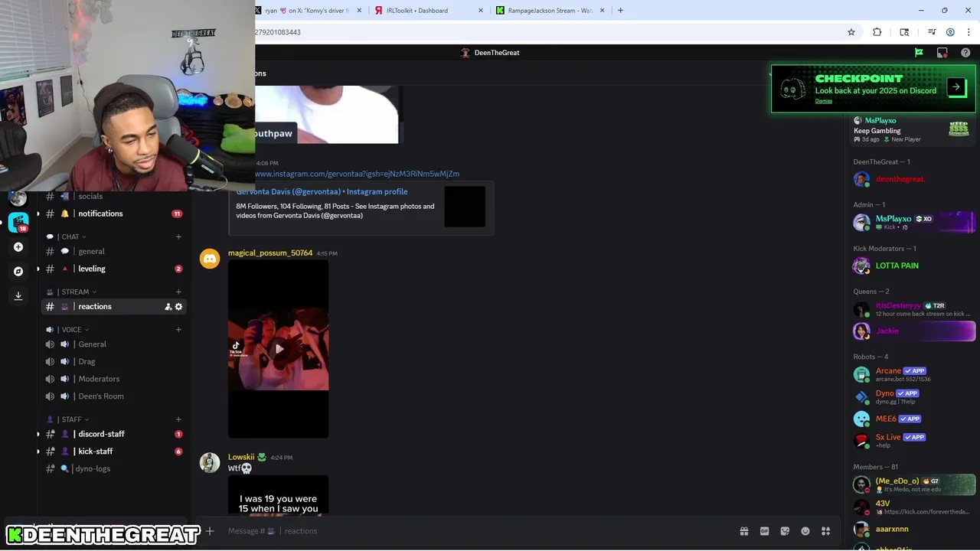980x551 pixels.
Task: Click Download Apps icon in server bar
Action: coord(18,295)
